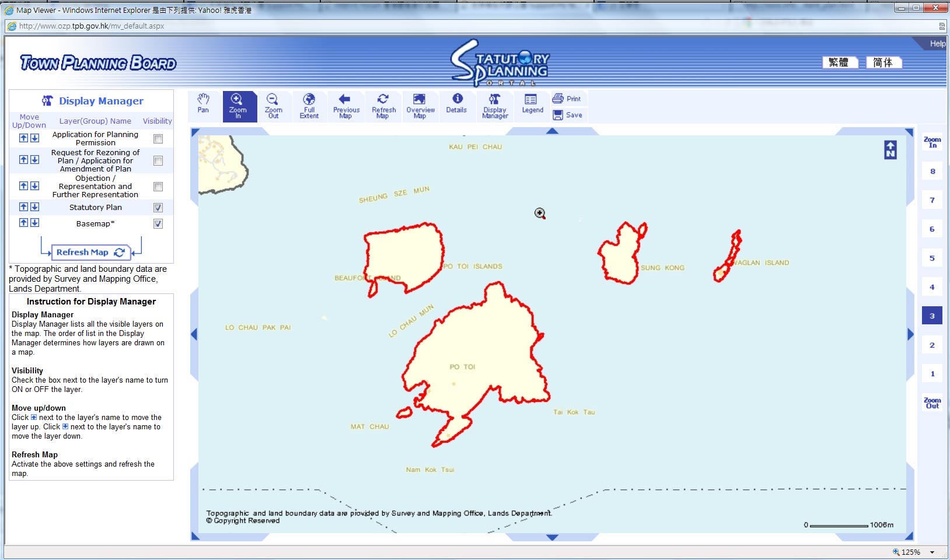Hide the Basemap layer
The image size is (950, 560).
click(x=158, y=223)
